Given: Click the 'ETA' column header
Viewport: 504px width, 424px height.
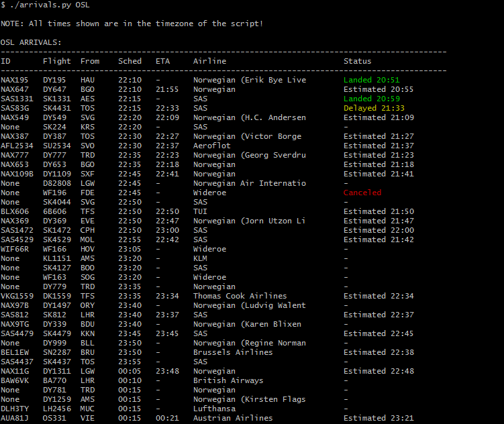Looking at the screenshot, I should pos(162,61).
